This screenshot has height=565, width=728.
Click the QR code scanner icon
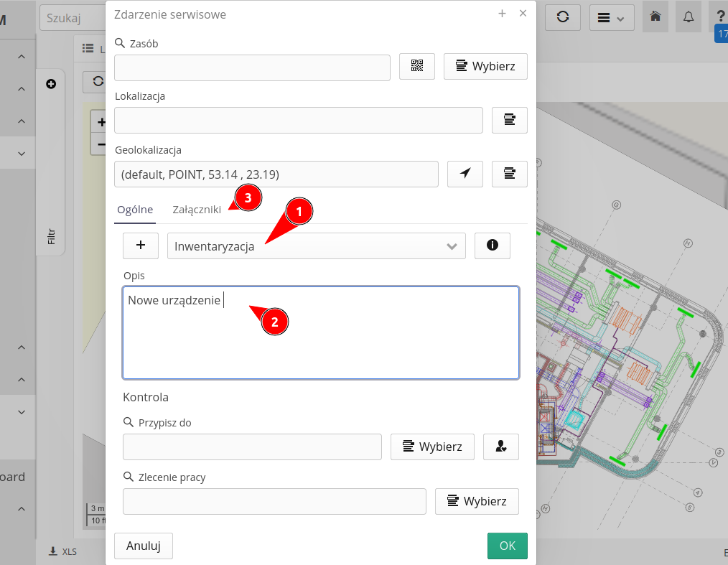417,66
